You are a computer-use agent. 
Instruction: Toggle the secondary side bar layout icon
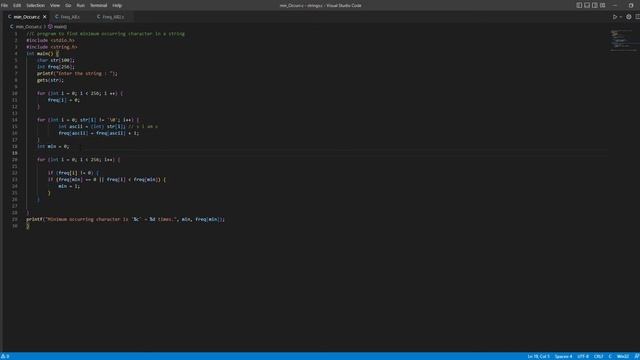594,5
